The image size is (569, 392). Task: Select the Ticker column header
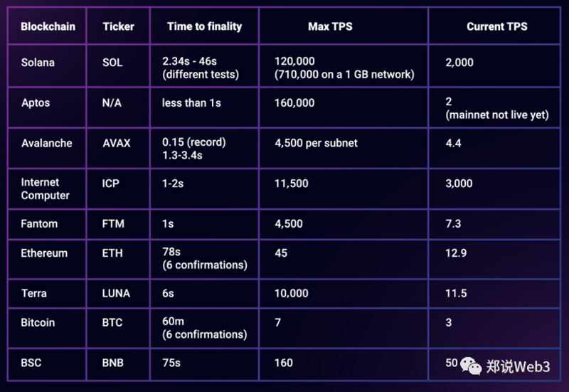pyautogui.click(x=118, y=26)
